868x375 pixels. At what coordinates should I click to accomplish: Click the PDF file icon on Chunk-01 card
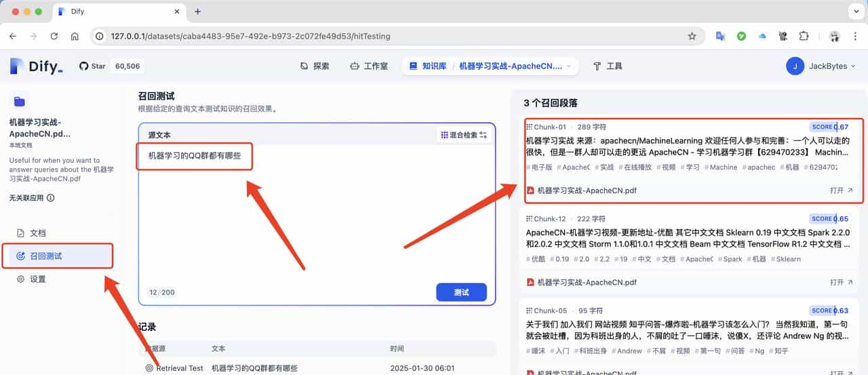click(530, 191)
